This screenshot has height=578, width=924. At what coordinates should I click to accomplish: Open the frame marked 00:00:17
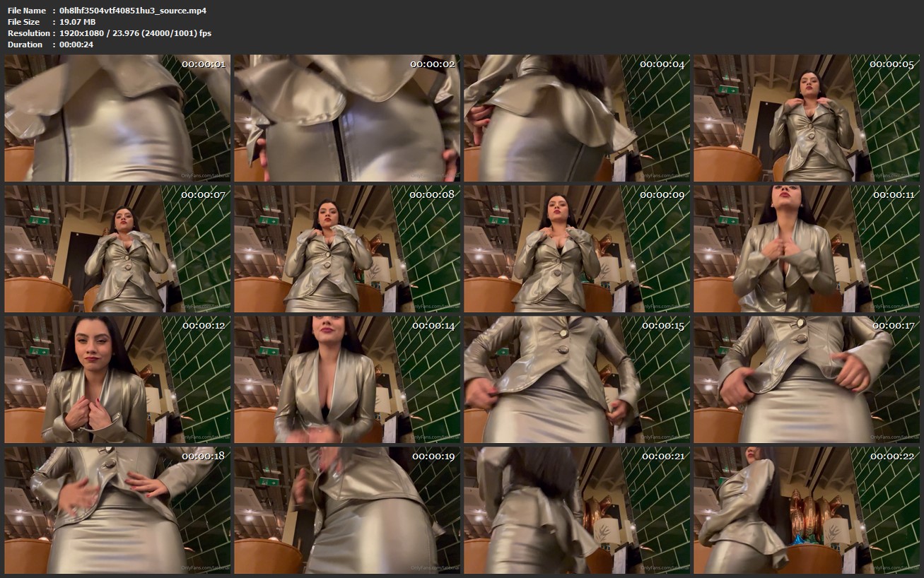click(806, 379)
